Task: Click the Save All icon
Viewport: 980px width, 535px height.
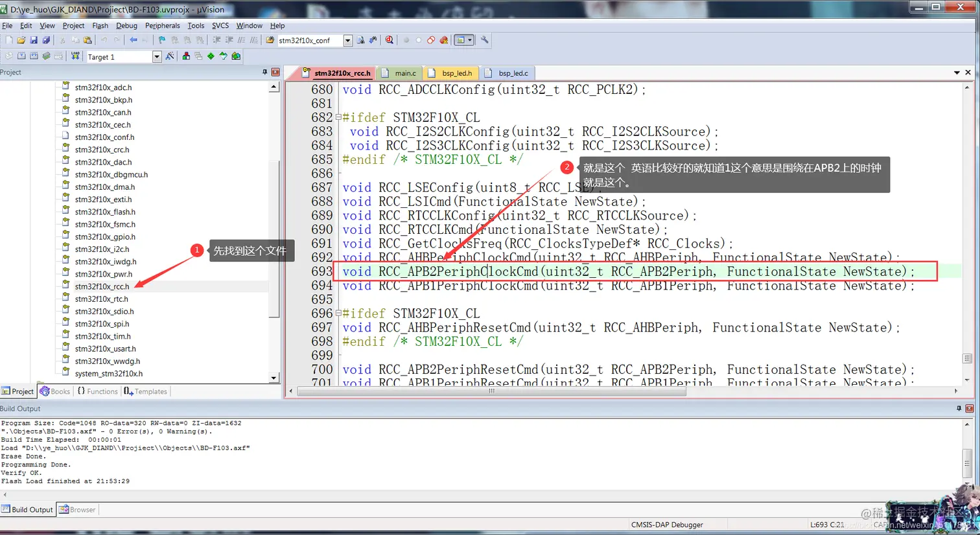Action: pyautogui.click(x=46, y=40)
